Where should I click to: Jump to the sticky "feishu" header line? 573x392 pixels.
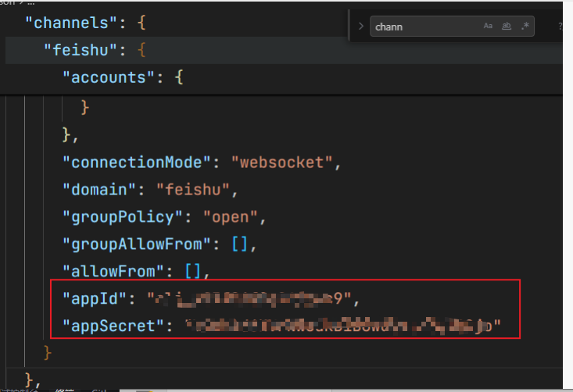click(x=80, y=50)
